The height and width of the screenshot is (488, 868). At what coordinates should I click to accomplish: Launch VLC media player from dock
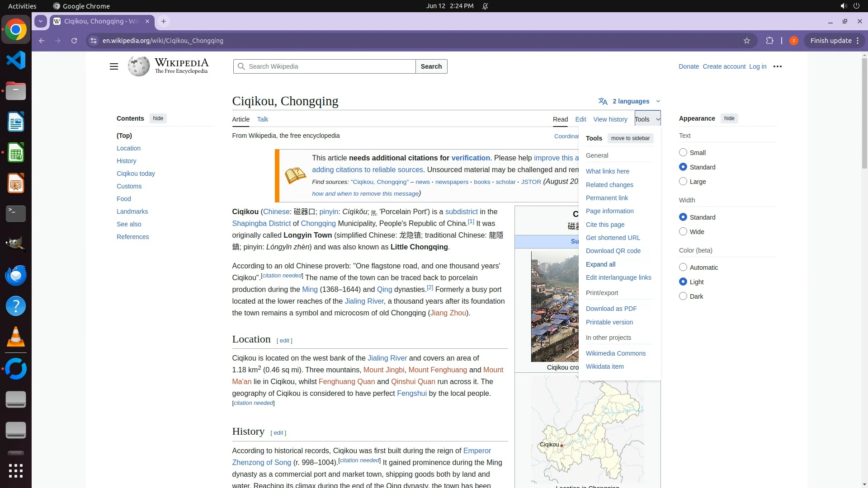[16, 337]
